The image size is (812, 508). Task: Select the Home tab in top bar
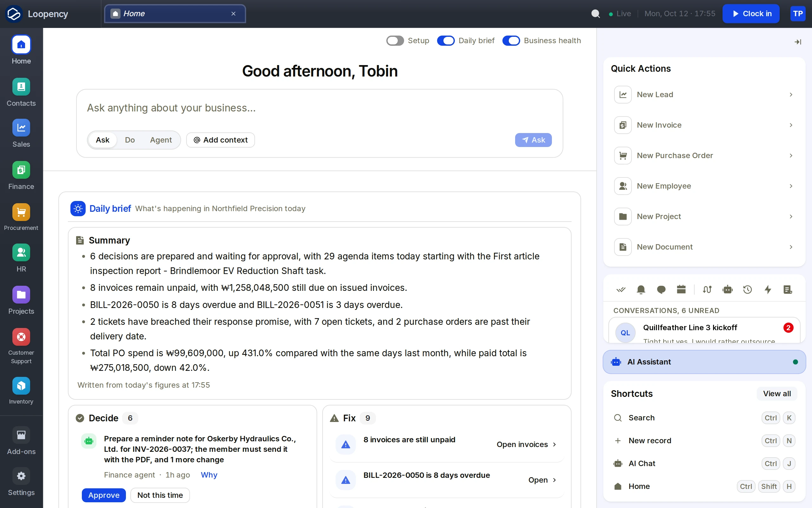[175, 13]
